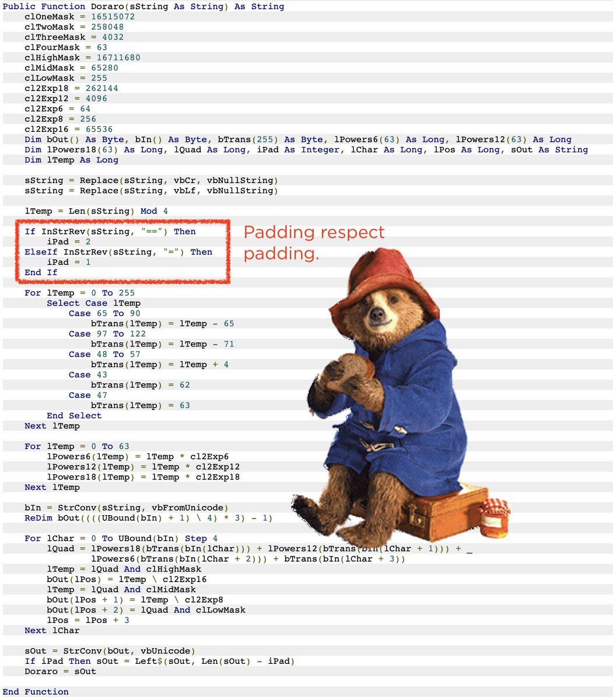Select 'bTrans(lTemp) = lTemp + 4'
Viewport: 613px width, 700px height.
160,365
